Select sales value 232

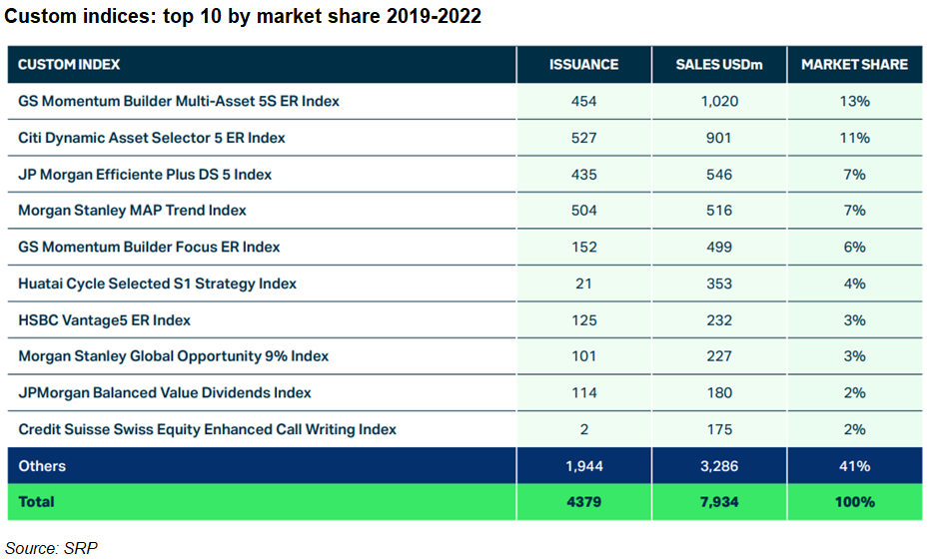coord(718,320)
